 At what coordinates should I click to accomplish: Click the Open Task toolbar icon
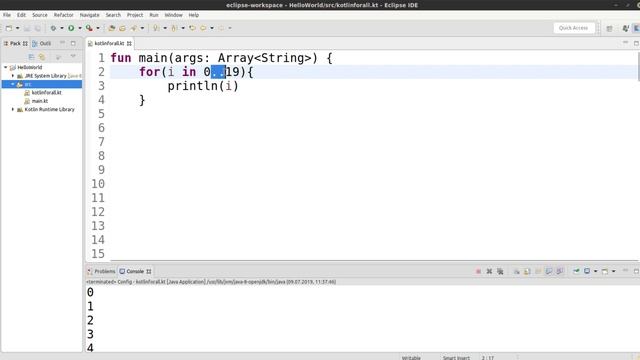122,28
